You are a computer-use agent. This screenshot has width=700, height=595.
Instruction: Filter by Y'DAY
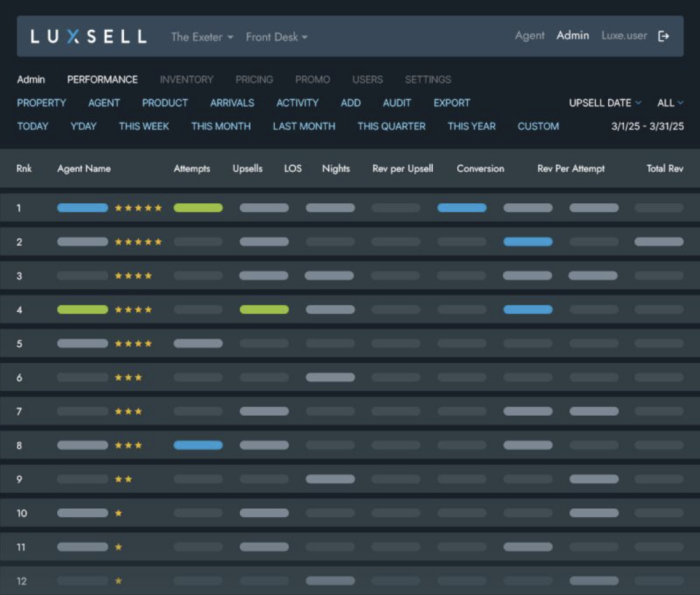coord(83,126)
